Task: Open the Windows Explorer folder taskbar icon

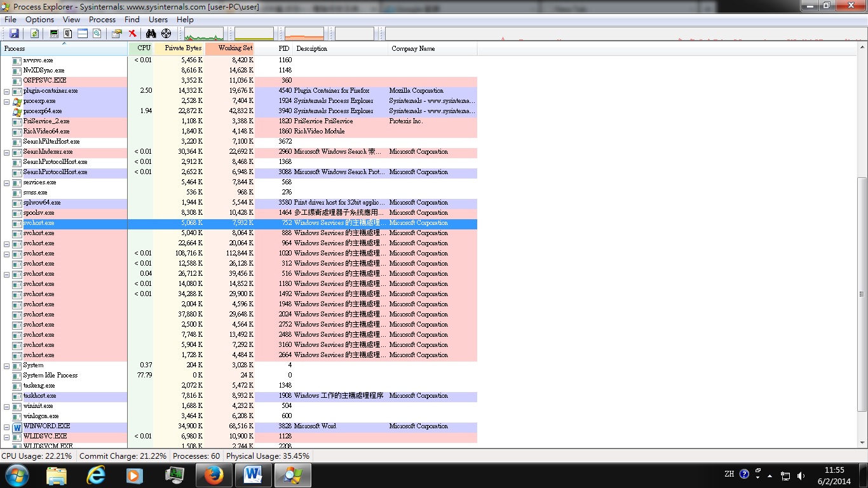Action: point(57,475)
